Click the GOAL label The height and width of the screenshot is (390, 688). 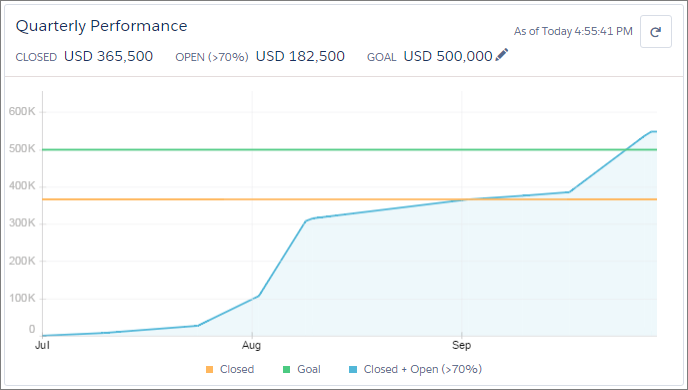382,57
